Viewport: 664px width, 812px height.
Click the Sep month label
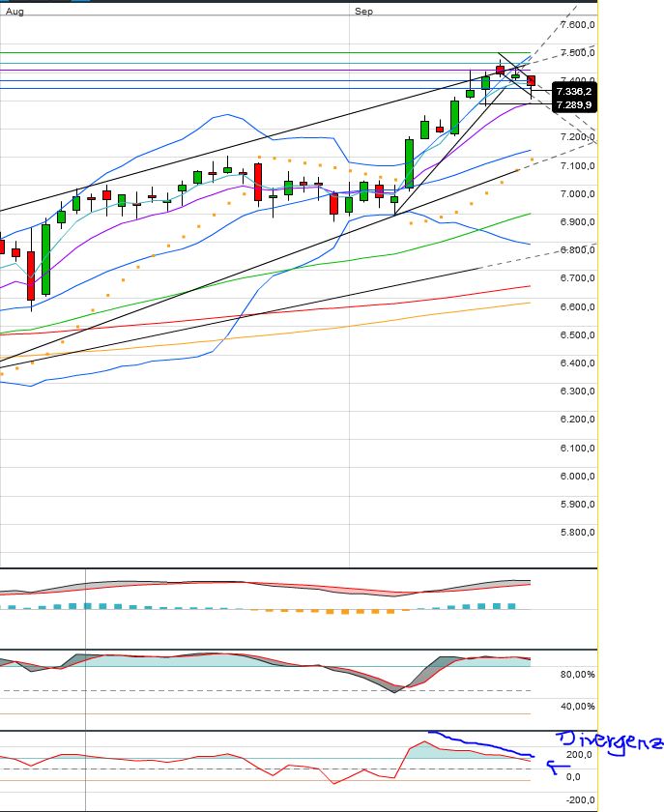tap(363, 12)
